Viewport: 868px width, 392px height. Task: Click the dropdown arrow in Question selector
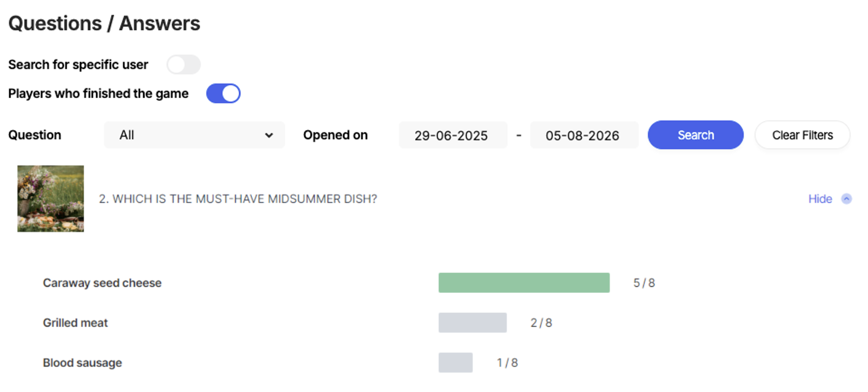click(x=269, y=135)
